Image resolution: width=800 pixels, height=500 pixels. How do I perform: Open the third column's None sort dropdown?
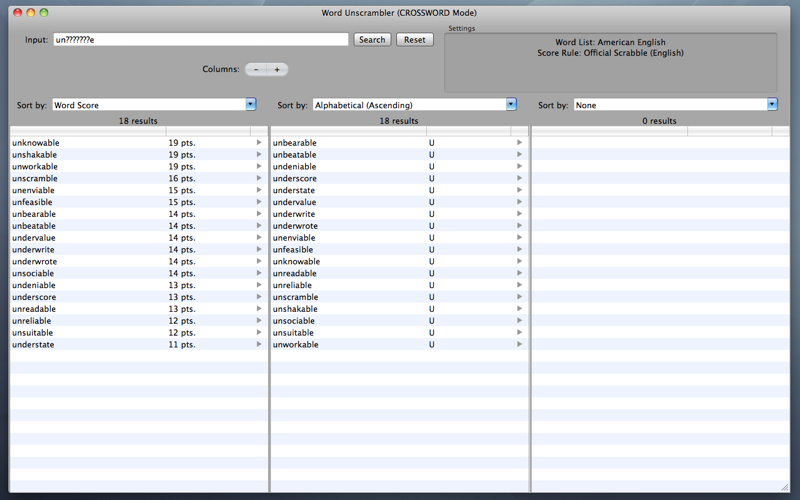coord(676,105)
